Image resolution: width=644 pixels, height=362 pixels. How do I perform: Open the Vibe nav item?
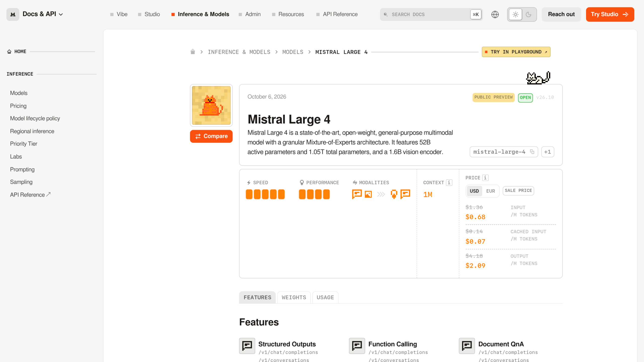(x=119, y=14)
